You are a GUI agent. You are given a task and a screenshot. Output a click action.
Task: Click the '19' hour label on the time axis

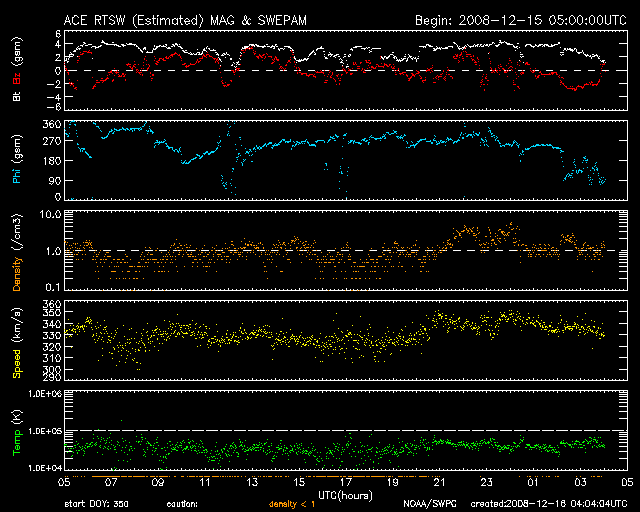(393, 482)
